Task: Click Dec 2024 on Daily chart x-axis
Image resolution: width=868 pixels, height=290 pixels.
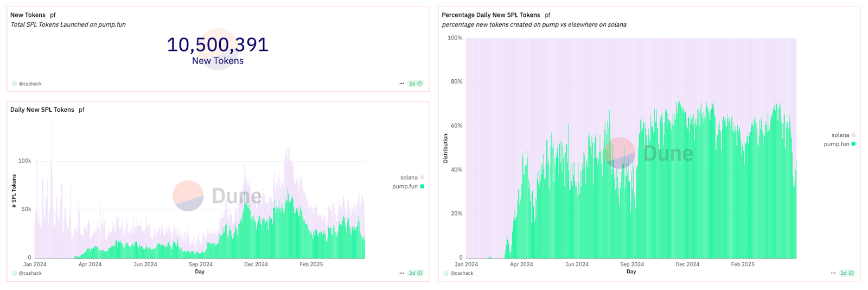Action: 256,264
